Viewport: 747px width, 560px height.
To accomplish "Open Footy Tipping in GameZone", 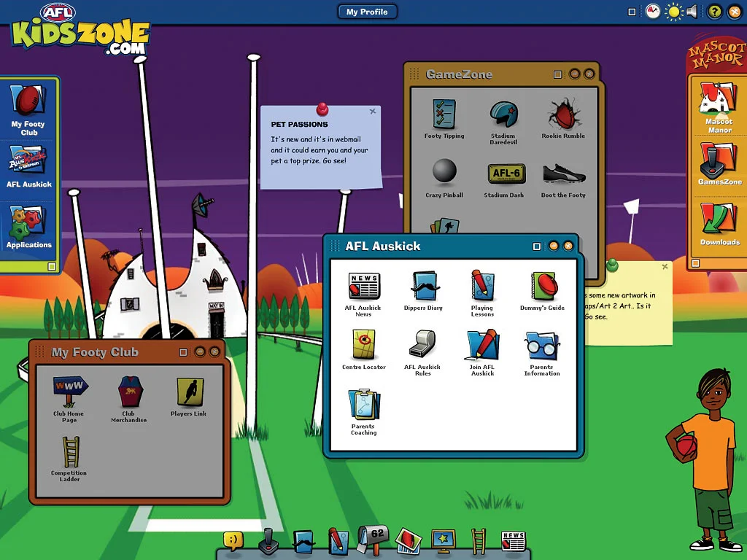I will 444,119.
